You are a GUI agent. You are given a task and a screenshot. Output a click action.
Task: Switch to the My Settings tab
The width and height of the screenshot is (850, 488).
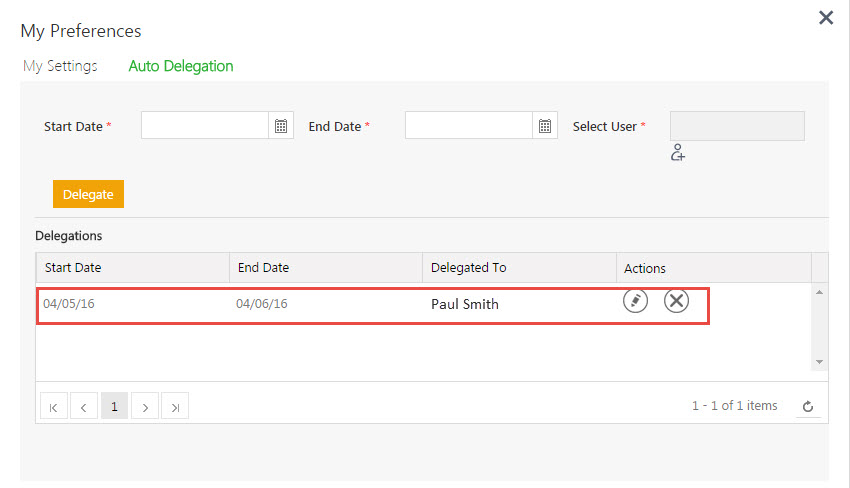pos(60,66)
